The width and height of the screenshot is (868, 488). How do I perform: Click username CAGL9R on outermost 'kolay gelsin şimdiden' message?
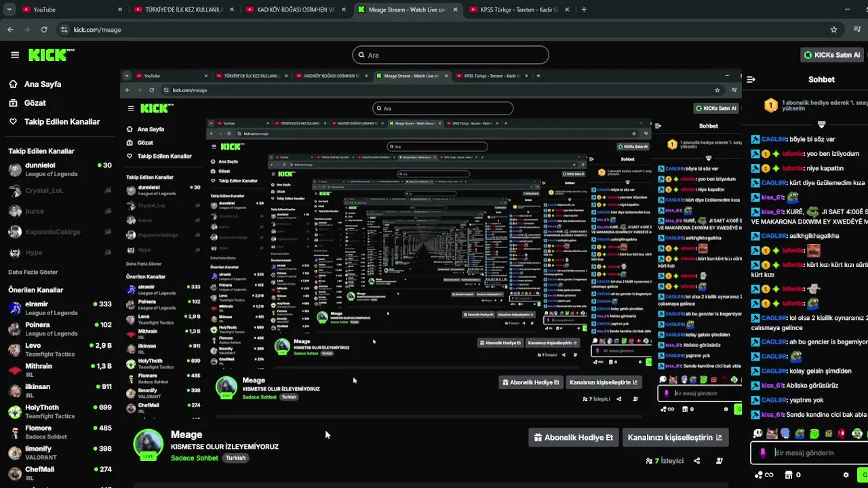774,371
